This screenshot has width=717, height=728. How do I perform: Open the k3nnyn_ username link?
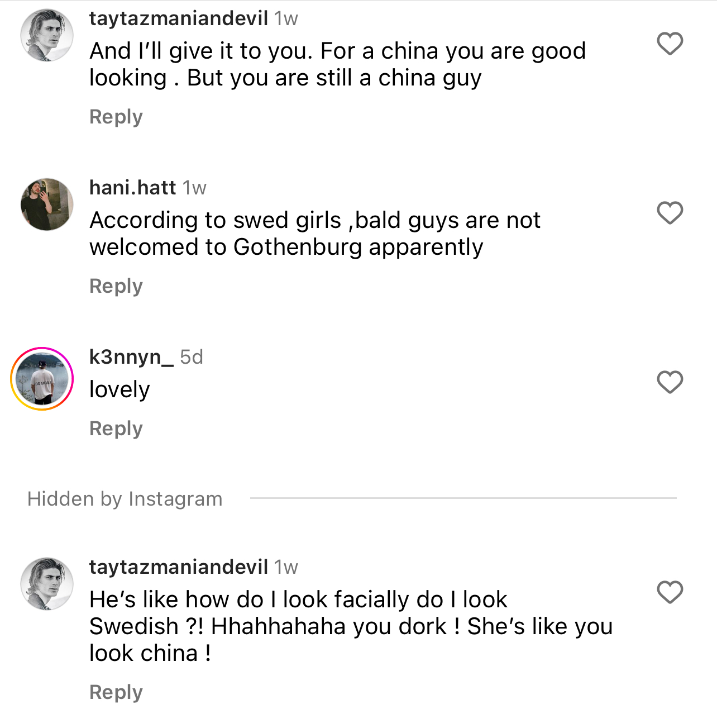(x=131, y=357)
